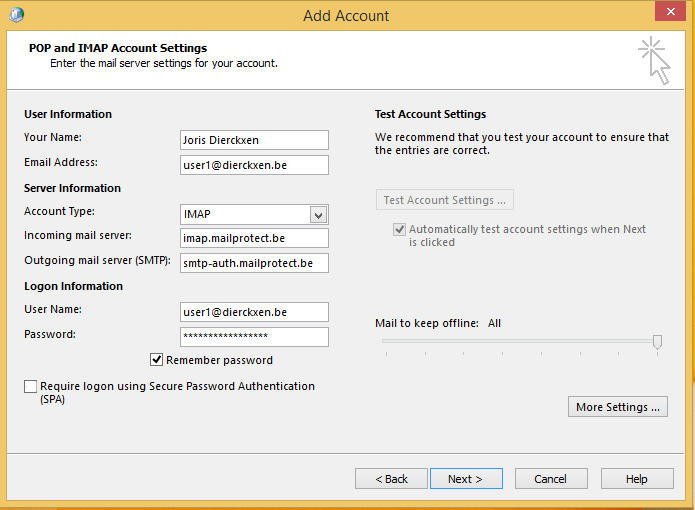Click the Outlook icon in the title bar
695x510 pixels.
coord(16,14)
